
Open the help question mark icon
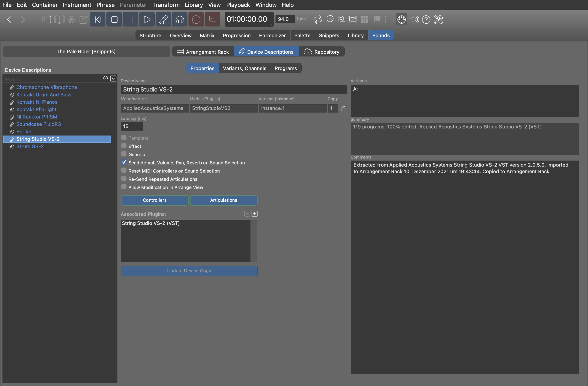426,19
